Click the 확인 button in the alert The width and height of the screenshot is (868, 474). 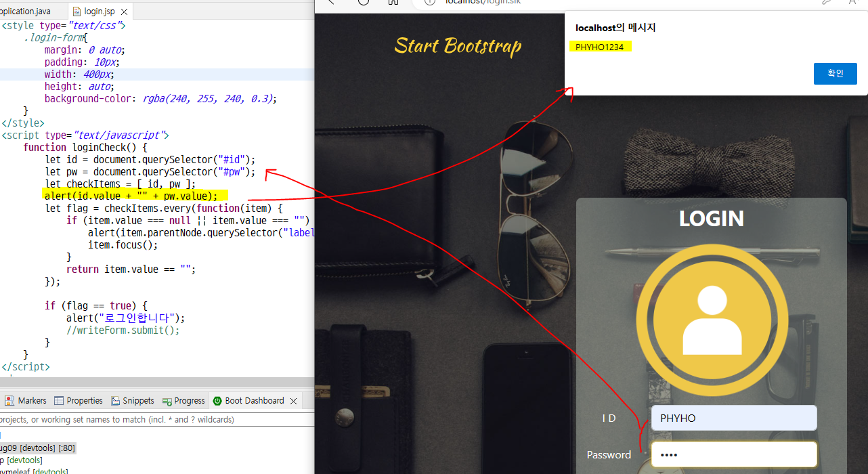(835, 73)
